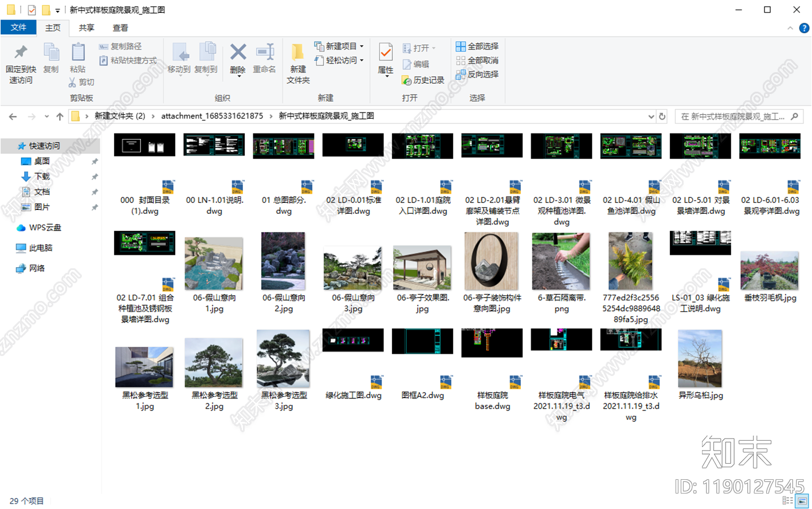Click Select All (全部选择)

(477, 46)
